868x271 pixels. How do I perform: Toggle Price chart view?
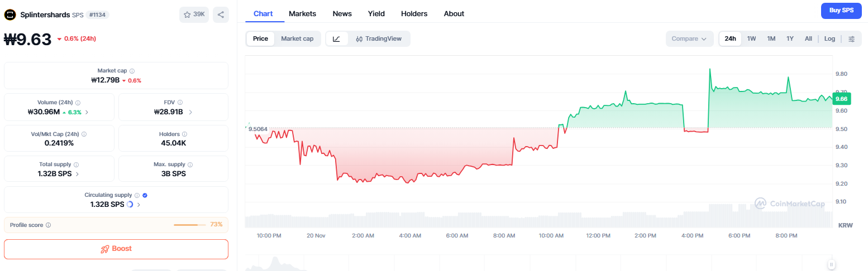260,38
